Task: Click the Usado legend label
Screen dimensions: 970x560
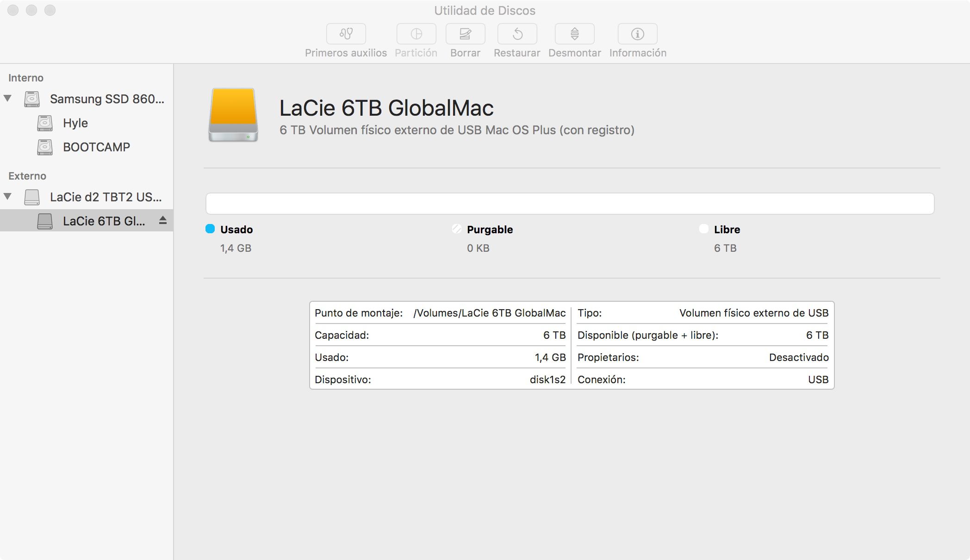Action: (x=236, y=230)
